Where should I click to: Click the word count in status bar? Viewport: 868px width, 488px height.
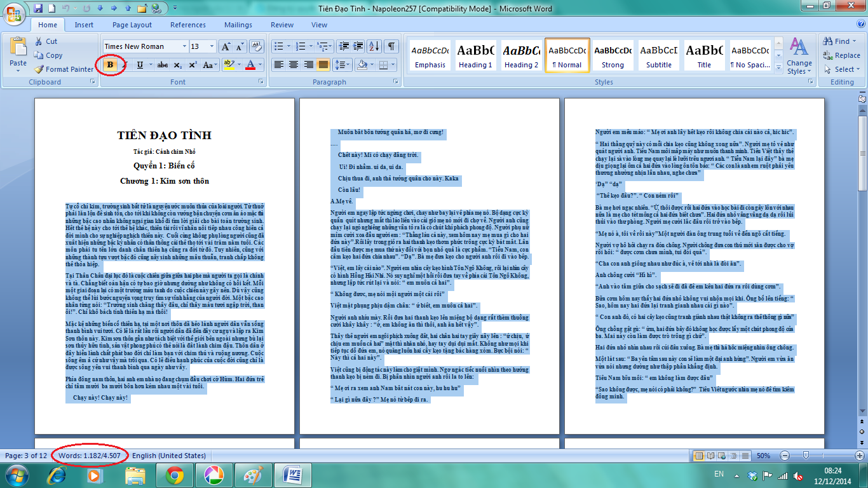point(90,456)
